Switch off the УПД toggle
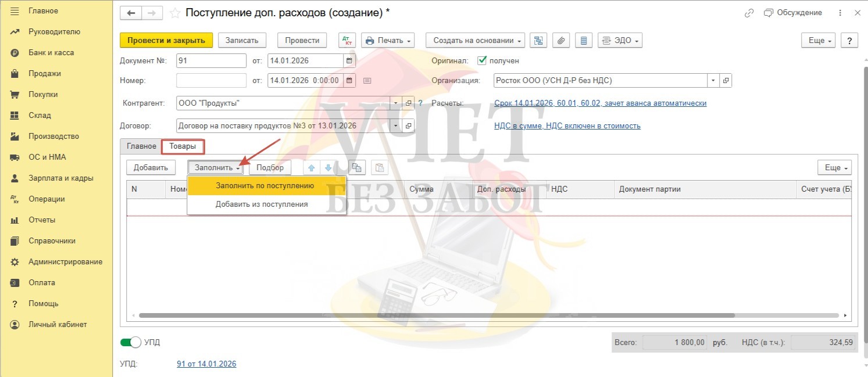The image size is (868, 377). [x=131, y=342]
